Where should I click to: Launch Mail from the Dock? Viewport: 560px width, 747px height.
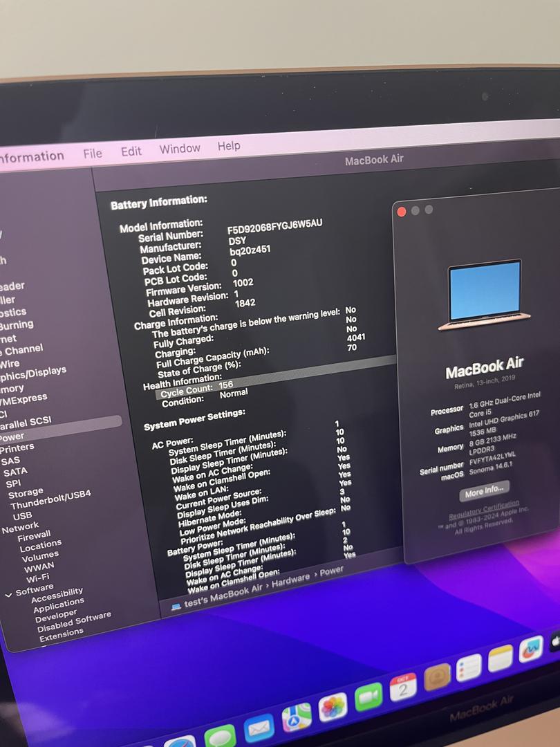click(259, 727)
